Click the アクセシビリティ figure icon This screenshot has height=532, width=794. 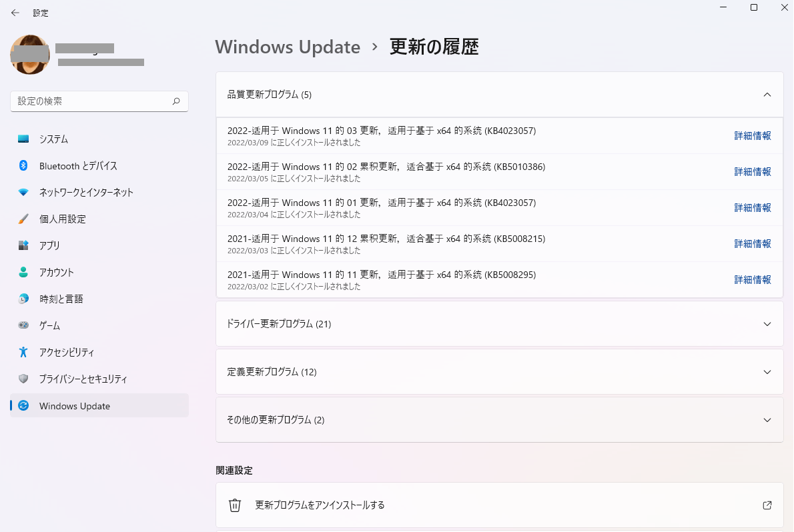click(x=23, y=352)
